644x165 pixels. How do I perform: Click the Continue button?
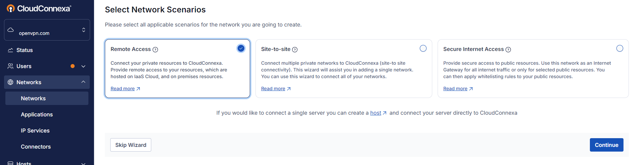[607, 145]
